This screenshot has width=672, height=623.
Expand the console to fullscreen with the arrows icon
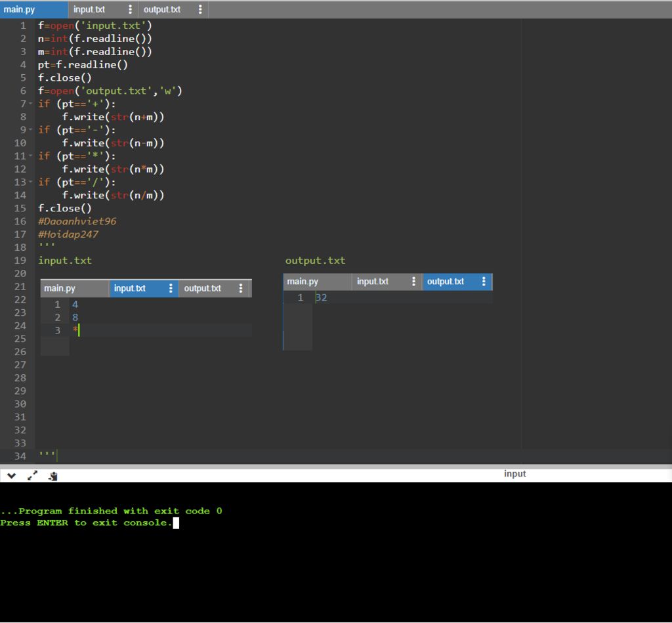point(33,475)
